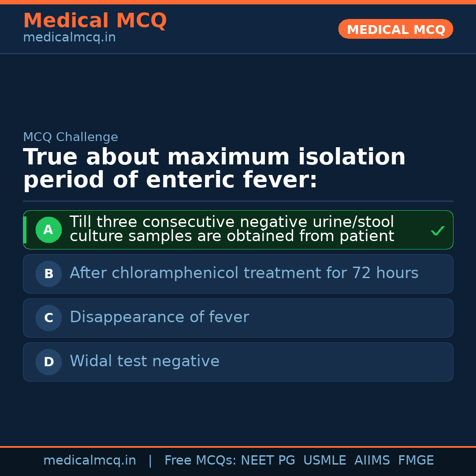This screenshot has width=476, height=476.
Task: Click the green A option circle
Action: coord(48,230)
